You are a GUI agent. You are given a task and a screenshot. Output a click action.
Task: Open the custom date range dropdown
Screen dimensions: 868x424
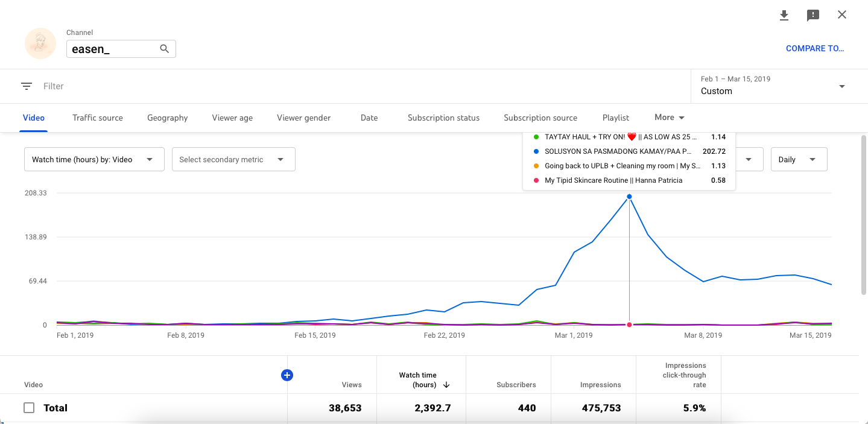[773, 86]
